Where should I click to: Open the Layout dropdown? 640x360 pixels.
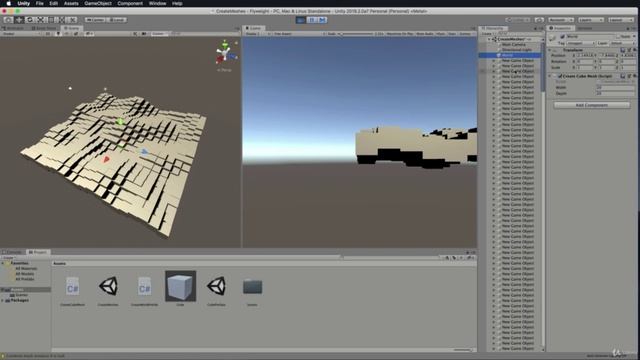coord(621,20)
